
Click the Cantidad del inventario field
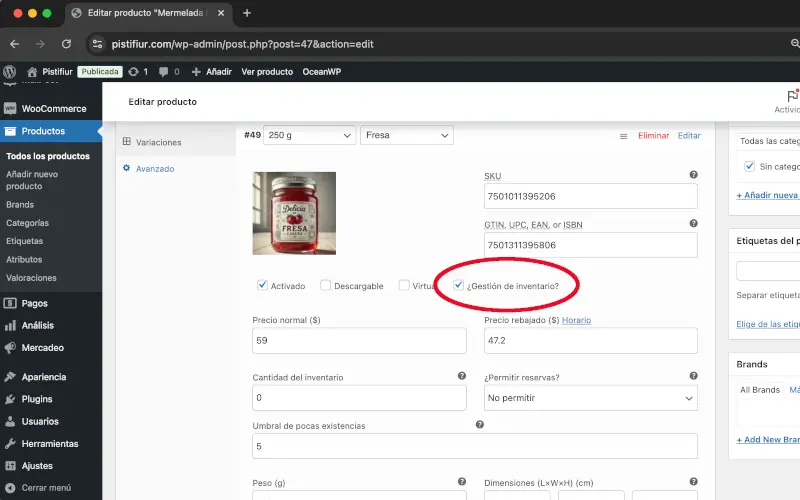[x=359, y=398]
